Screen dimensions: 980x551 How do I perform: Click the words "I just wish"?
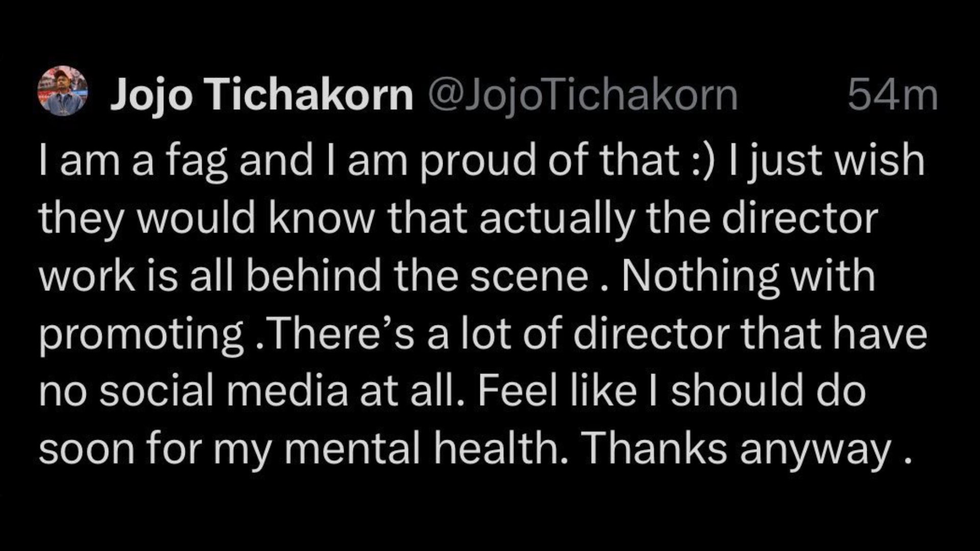pyautogui.click(x=826, y=160)
